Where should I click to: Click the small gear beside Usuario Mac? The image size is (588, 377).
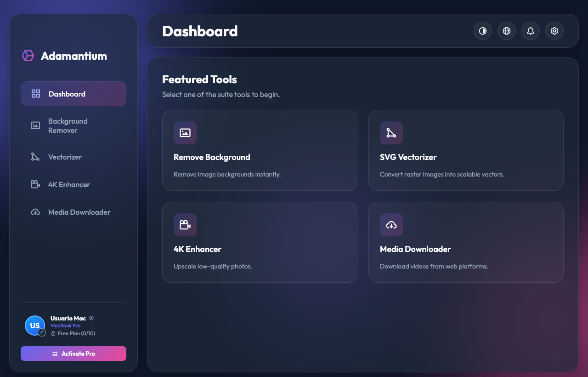pyautogui.click(x=91, y=318)
